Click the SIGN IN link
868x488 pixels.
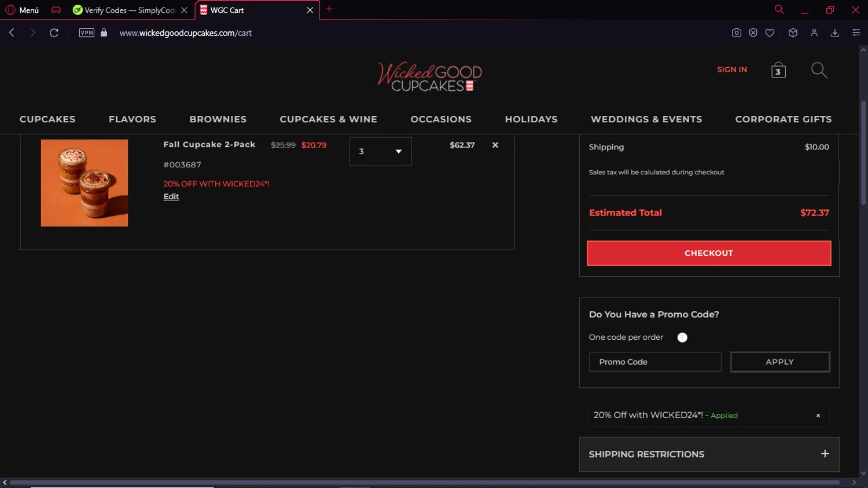[x=732, y=69]
